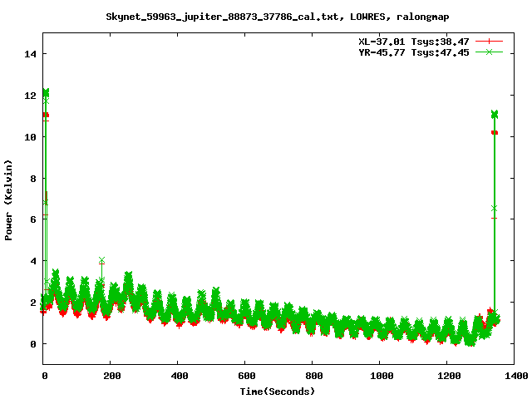Click the isolated green point near 4 Kelvin
Image resolution: width=532 pixels, height=399 pixels.
click(101, 260)
